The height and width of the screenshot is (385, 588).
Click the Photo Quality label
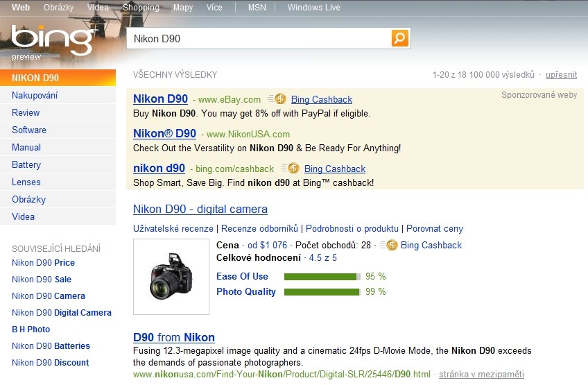click(x=246, y=291)
